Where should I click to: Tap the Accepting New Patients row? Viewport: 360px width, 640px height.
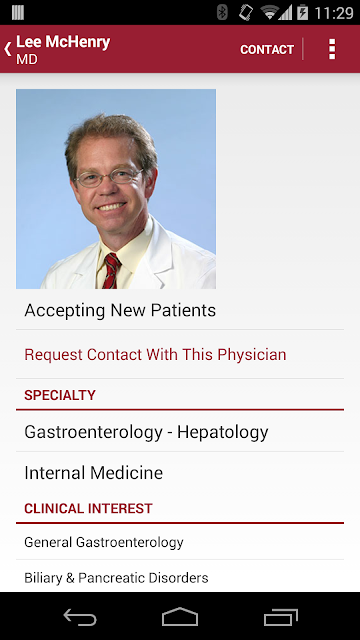pos(180,310)
